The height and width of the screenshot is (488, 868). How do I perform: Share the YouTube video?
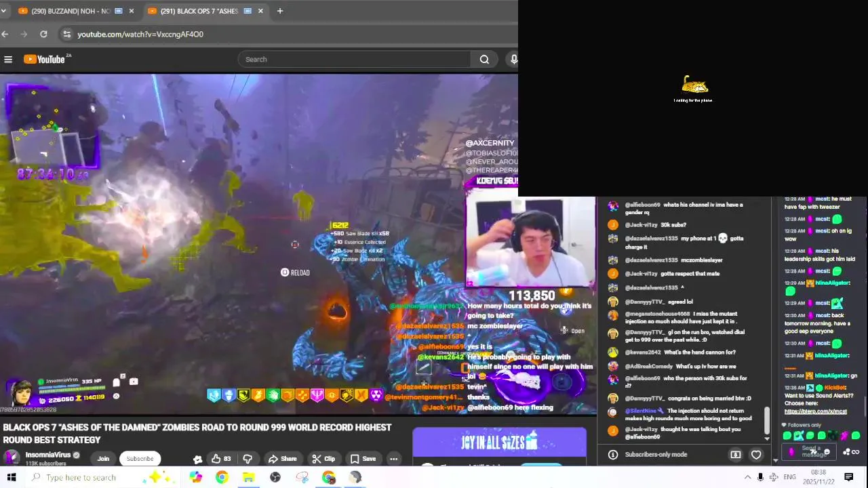[x=282, y=459]
